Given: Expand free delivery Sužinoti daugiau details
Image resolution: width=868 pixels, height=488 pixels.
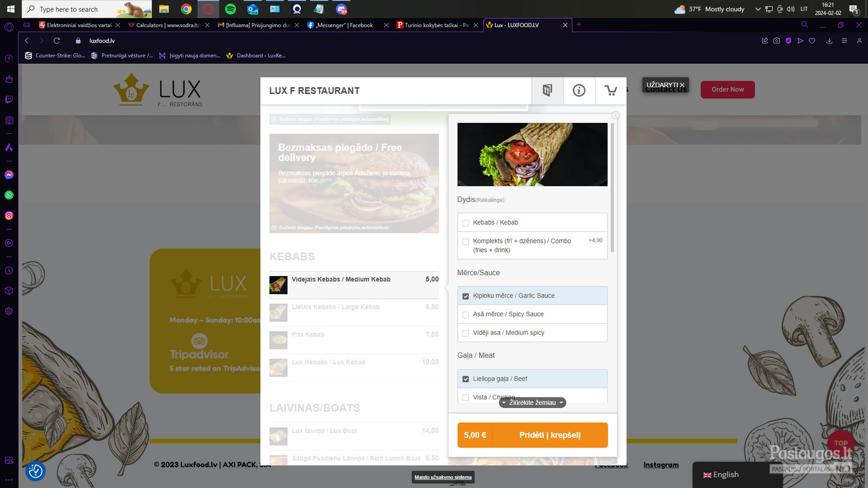Looking at the screenshot, I should pos(330,228).
